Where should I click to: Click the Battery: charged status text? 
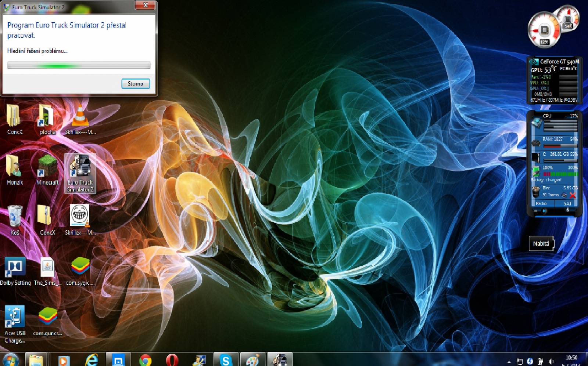coord(546,180)
